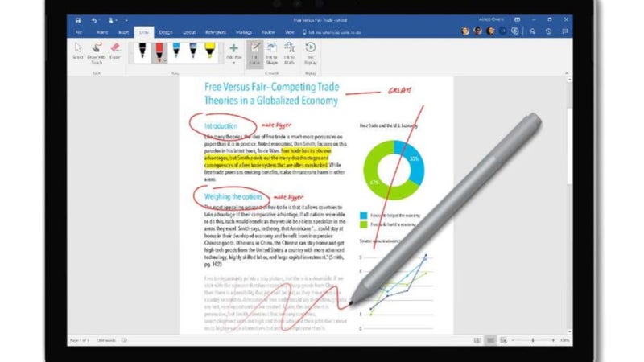Select the red pen
Screen dimensions: 644x362
(158, 52)
